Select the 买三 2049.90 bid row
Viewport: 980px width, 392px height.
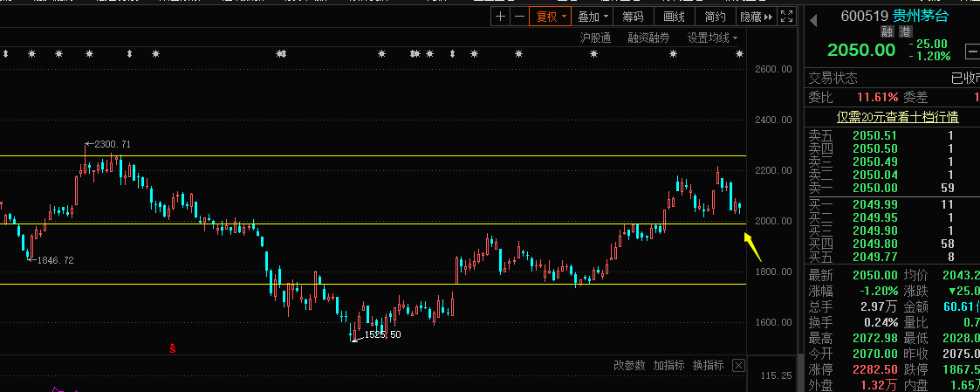pyautogui.click(x=893, y=230)
